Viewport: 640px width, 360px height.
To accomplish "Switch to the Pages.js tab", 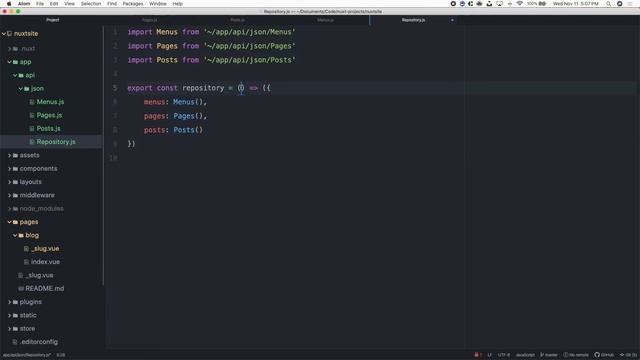I will pyautogui.click(x=149, y=20).
